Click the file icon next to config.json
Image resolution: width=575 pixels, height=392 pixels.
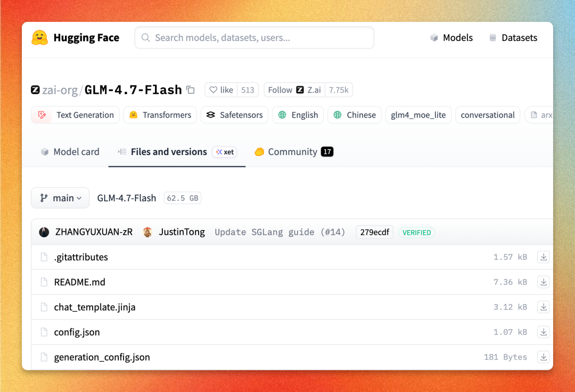coord(44,332)
